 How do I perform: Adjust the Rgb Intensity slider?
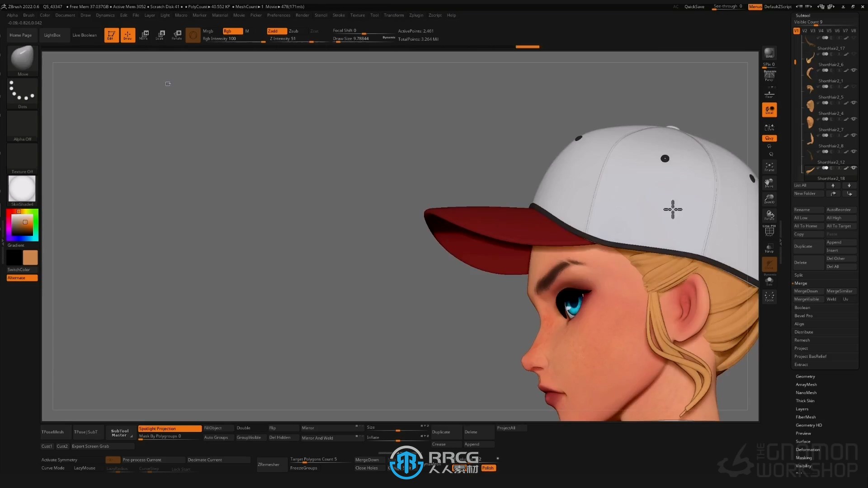tap(234, 39)
